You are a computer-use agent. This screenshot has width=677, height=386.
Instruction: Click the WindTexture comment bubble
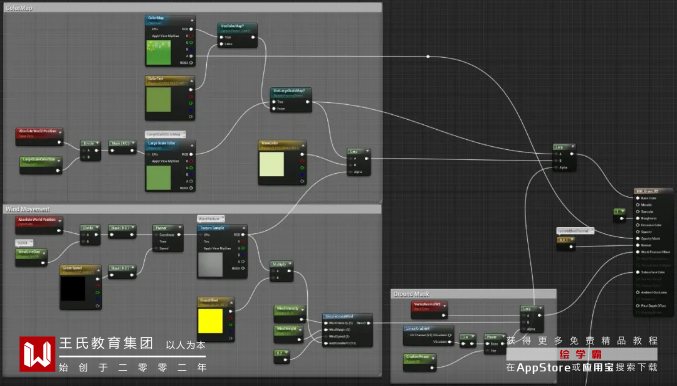pos(211,219)
